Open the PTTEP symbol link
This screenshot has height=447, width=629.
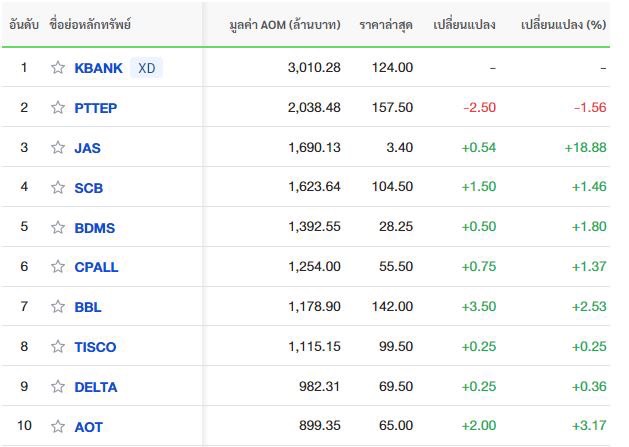pyautogui.click(x=95, y=108)
